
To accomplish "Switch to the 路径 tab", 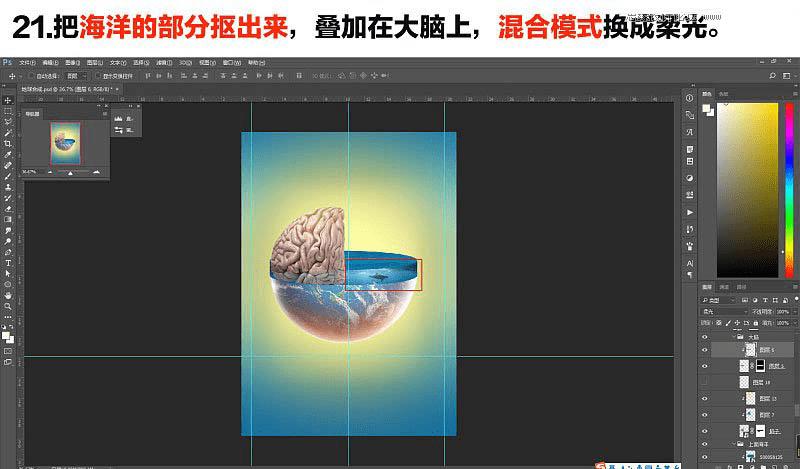I will (x=741, y=287).
